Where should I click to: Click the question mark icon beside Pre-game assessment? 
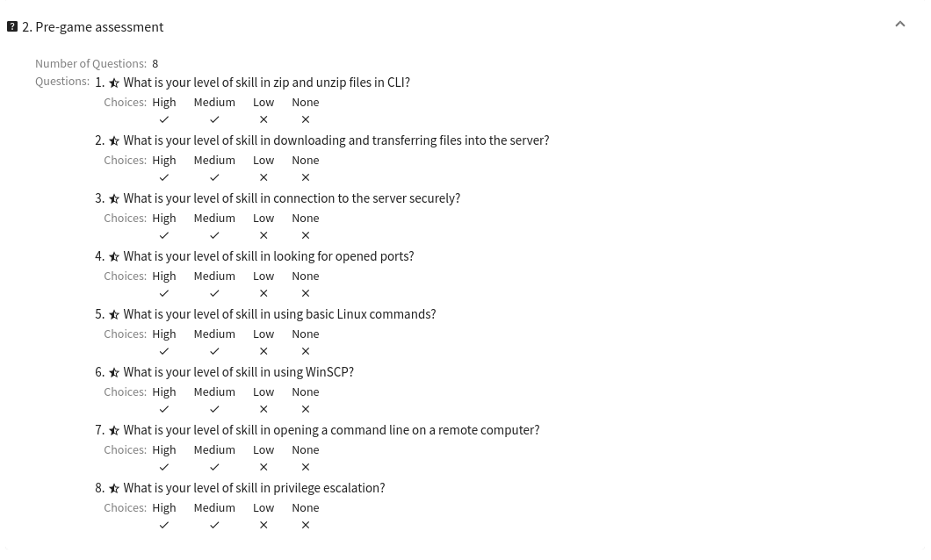point(12,26)
